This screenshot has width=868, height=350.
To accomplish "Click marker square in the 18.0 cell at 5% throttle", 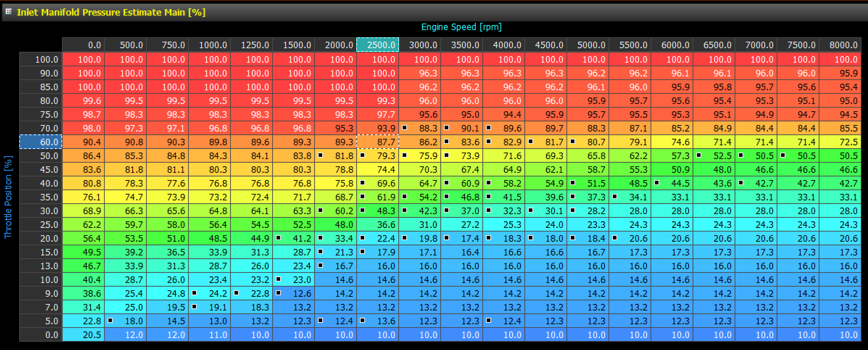I will click(110, 320).
